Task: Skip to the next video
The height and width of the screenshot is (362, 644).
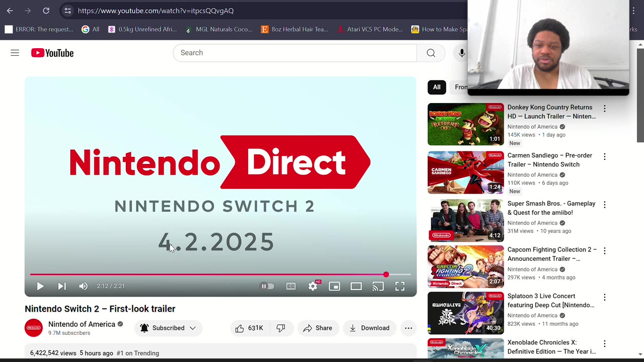Action: 62,286
